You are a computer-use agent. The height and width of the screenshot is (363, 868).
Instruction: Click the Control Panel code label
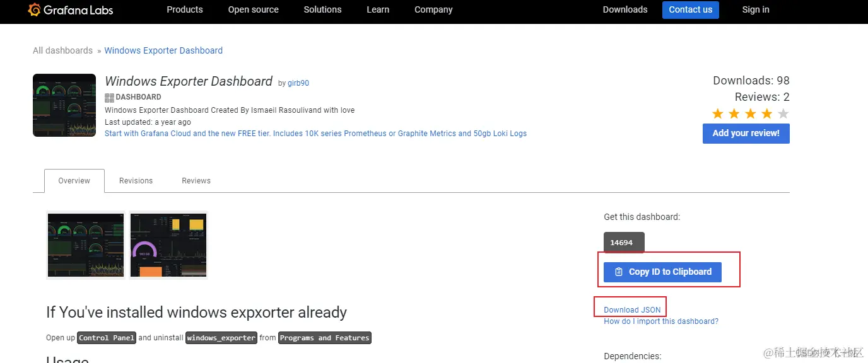[107, 338]
